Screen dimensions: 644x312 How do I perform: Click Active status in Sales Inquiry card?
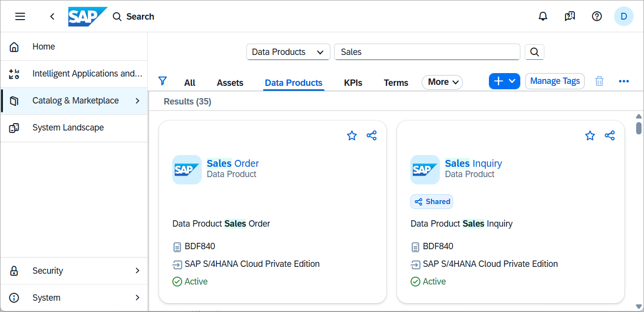point(428,282)
